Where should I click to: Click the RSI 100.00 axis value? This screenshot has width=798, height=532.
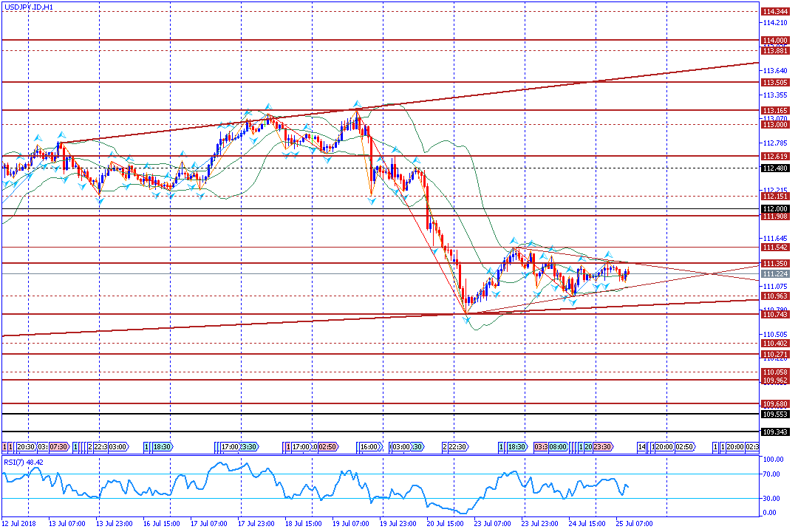[x=773, y=459]
